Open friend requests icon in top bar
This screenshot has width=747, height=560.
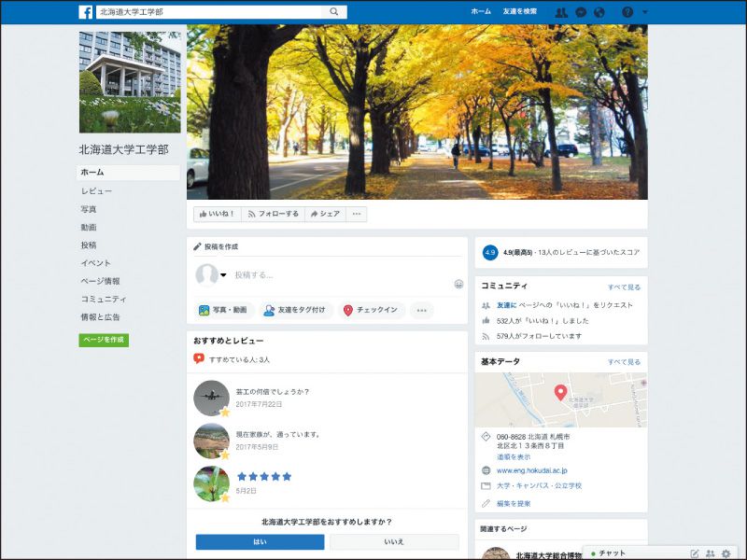click(561, 12)
